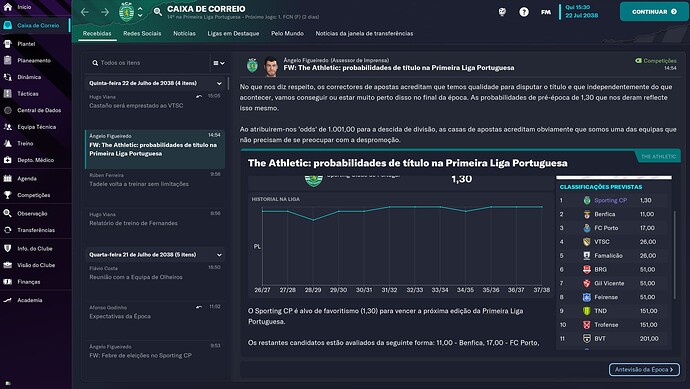Image resolution: width=690 pixels, height=389 pixels.
Task: Click the magnifier search icon in header
Action: [x=158, y=12]
